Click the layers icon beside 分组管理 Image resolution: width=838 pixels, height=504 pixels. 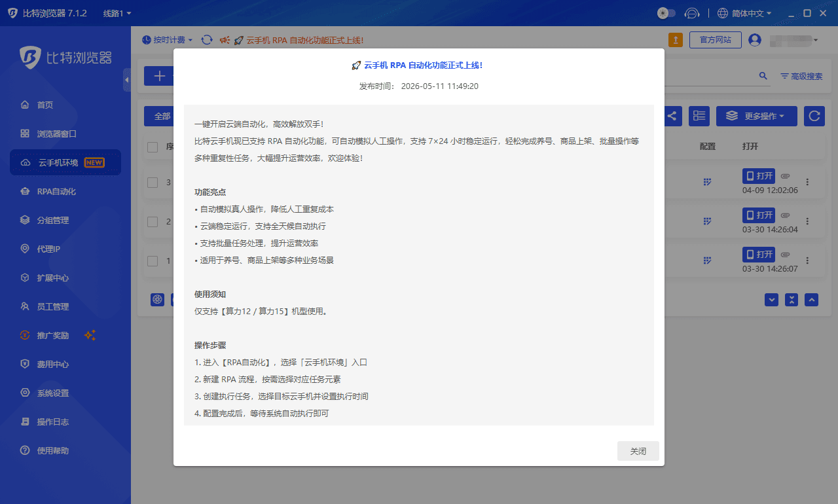click(25, 220)
